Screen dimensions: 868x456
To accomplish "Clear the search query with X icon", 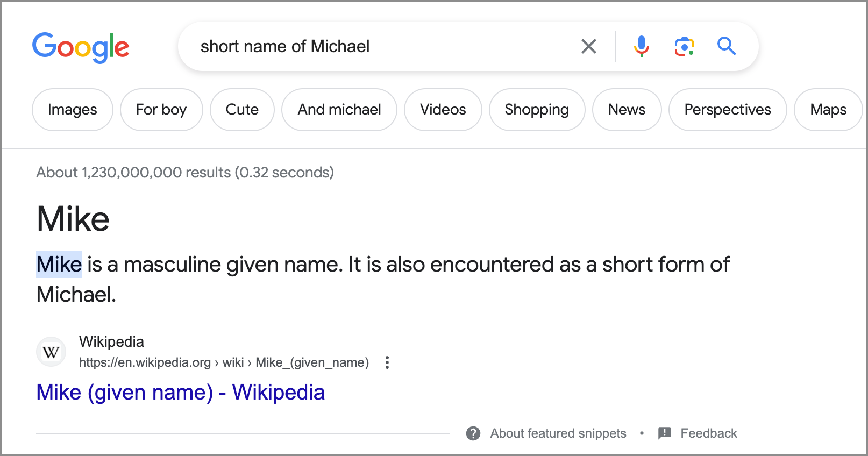I will coord(589,46).
